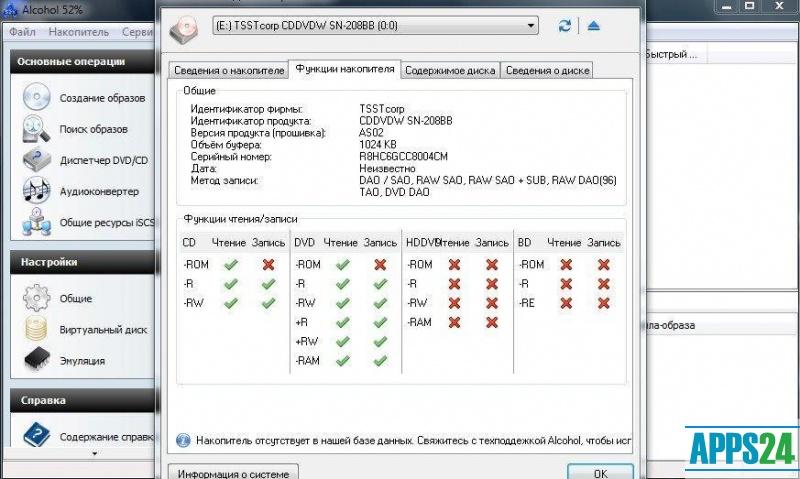Click product ID CDDVDW SN-208BB value
800x479 pixels.
tap(406, 121)
